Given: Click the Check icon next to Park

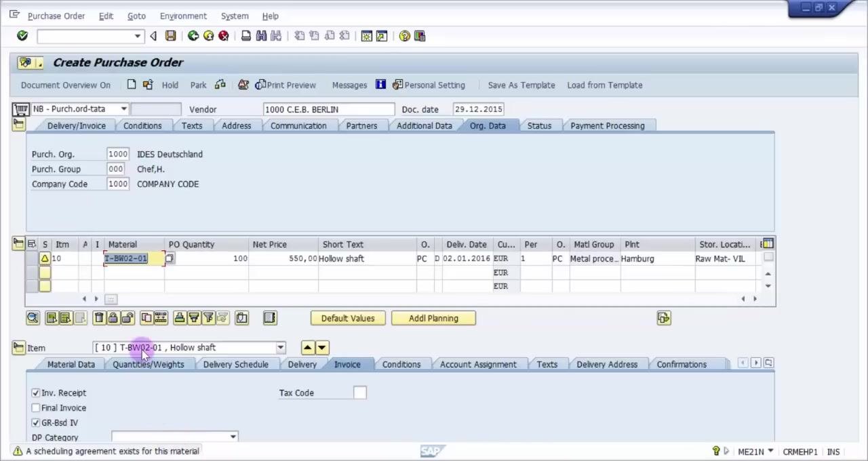Looking at the screenshot, I should click(220, 85).
